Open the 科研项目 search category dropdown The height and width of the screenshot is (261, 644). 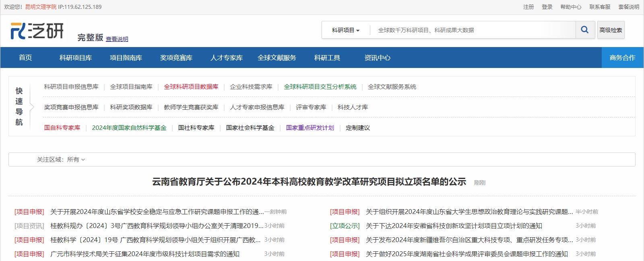(x=345, y=30)
